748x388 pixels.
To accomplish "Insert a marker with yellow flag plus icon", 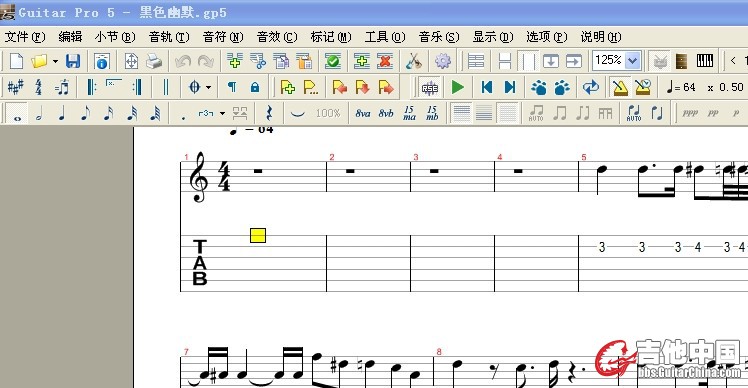I will [288, 87].
